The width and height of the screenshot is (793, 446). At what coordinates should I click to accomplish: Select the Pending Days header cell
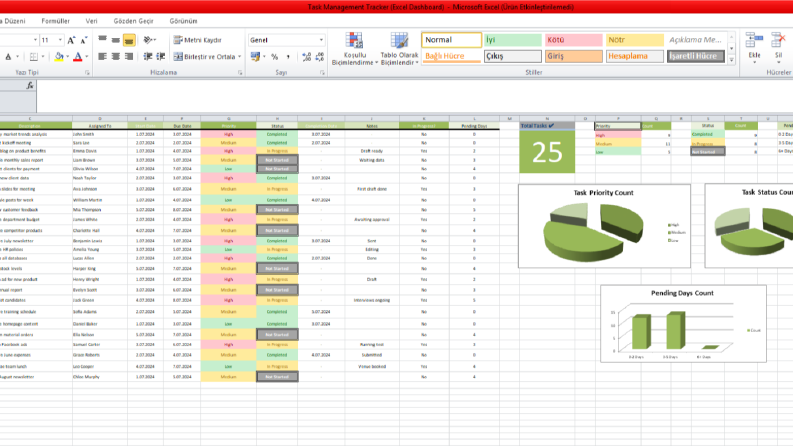(474, 125)
